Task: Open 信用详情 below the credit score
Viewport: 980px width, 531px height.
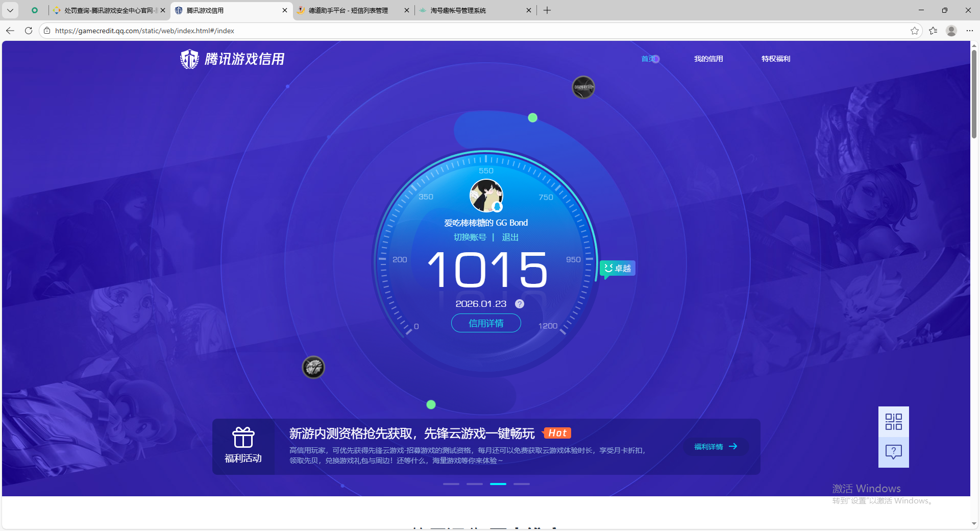Action: click(x=485, y=323)
